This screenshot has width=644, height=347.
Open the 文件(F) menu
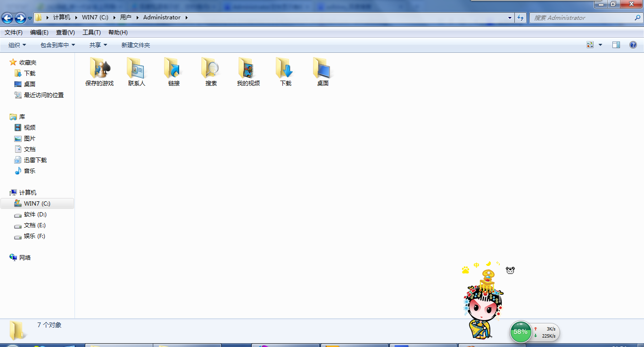click(14, 33)
